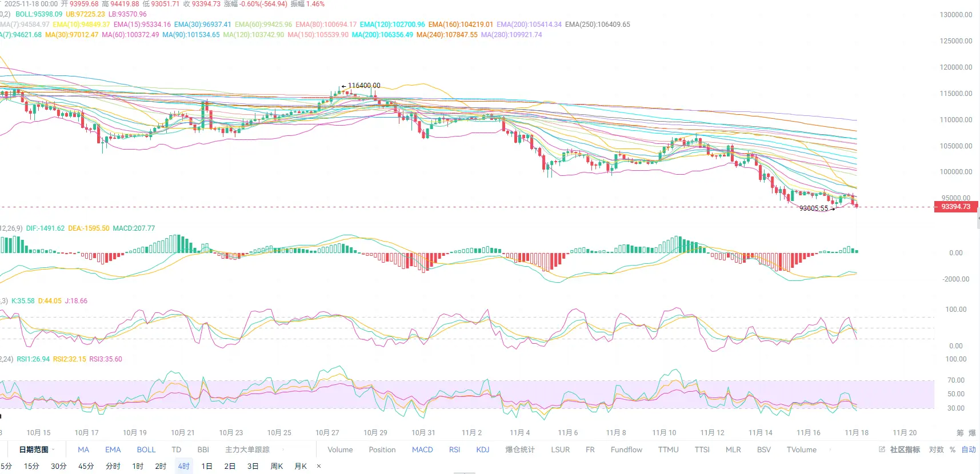980x474 pixels.
Task: Toggle the KDJ sub-indicator
Action: 483,449
